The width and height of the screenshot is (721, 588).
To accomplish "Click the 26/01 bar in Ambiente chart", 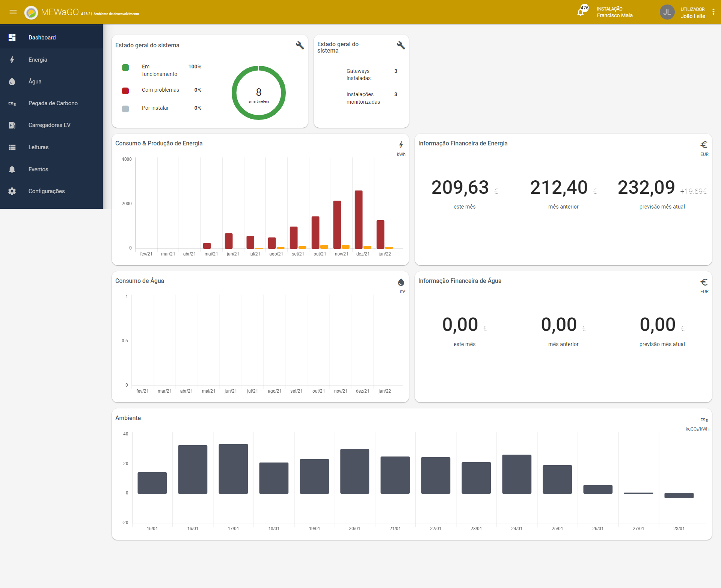I will coord(598,489).
